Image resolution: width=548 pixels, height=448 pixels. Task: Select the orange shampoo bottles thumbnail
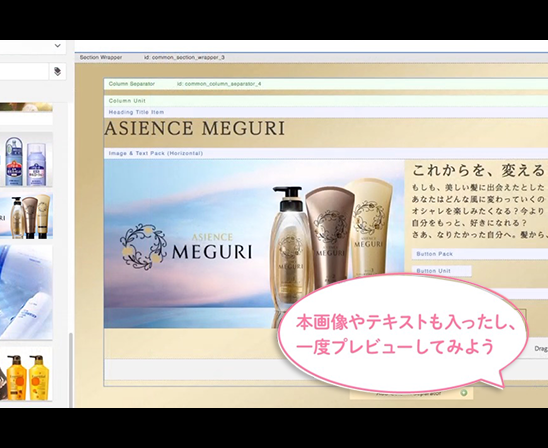[x=26, y=374]
